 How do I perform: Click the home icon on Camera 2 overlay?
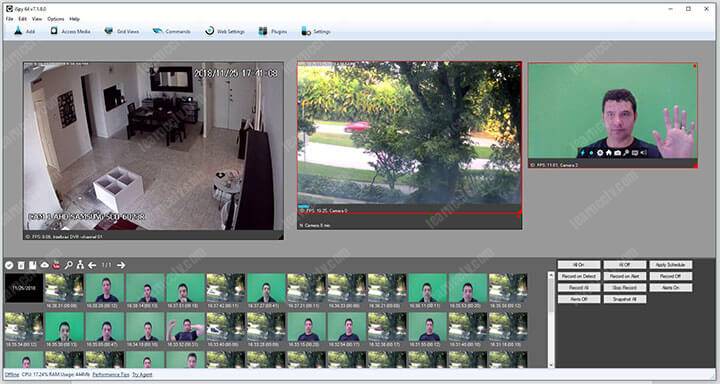[608, 152]
